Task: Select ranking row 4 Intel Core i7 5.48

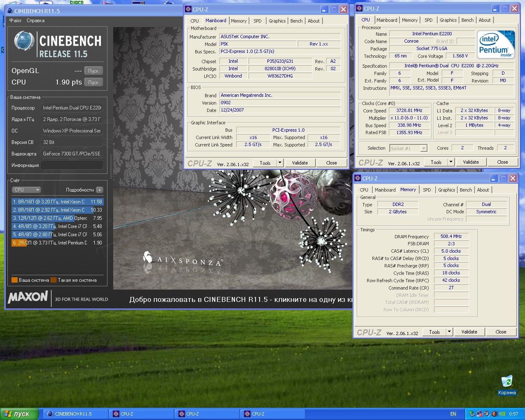Action: (x=57, y=226)
